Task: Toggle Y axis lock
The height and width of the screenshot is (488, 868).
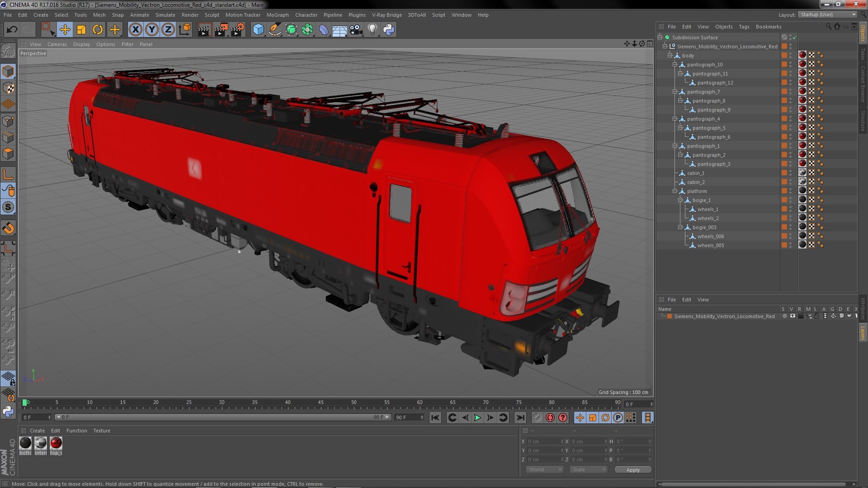Action: (x=152, y=30)
